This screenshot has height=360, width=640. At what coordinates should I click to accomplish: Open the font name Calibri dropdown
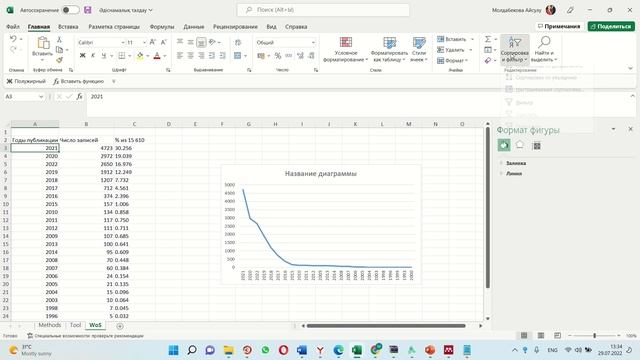[122, 42]
